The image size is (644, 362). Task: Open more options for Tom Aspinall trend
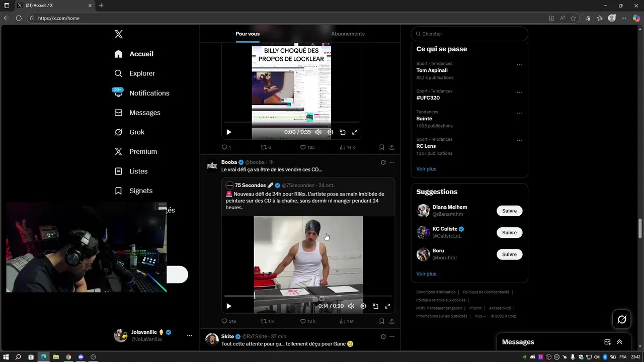[x=519, y=65]
